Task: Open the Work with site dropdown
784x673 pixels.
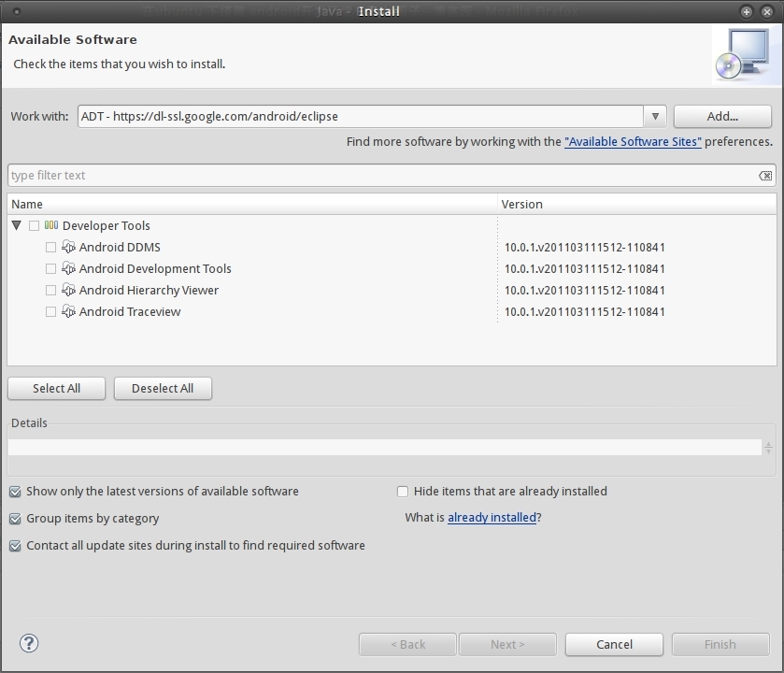Action: [655, 117]
